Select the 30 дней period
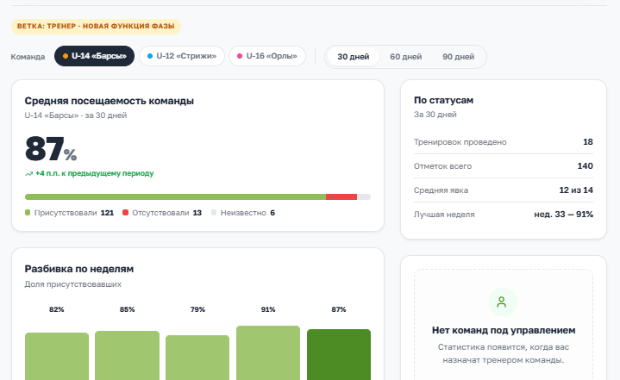This screenshot has height=380, width=620. 353,57
